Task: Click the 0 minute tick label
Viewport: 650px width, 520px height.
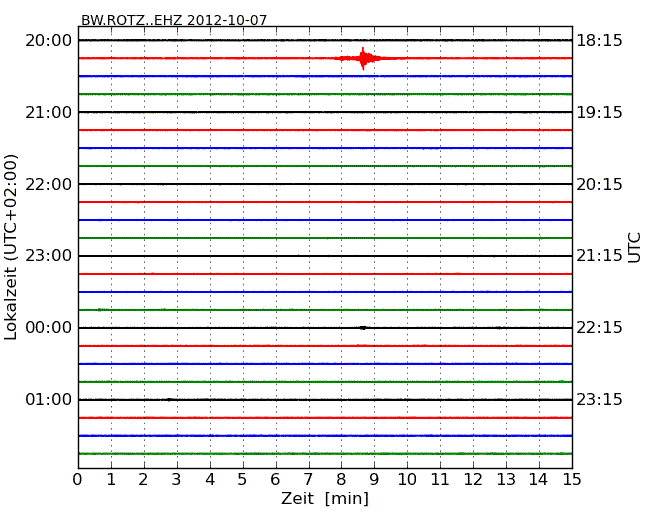Action: pos(78,479)
